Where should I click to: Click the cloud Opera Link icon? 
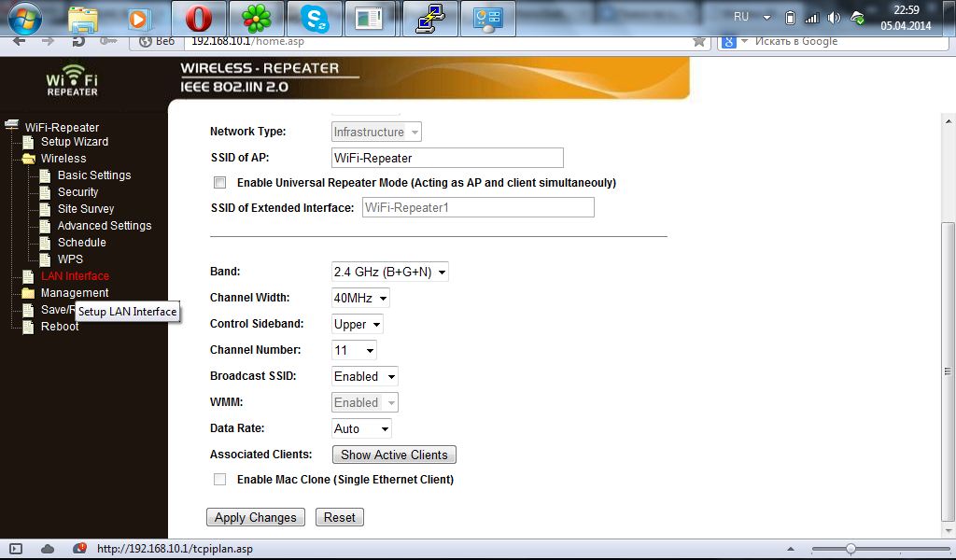pos(47,549)
